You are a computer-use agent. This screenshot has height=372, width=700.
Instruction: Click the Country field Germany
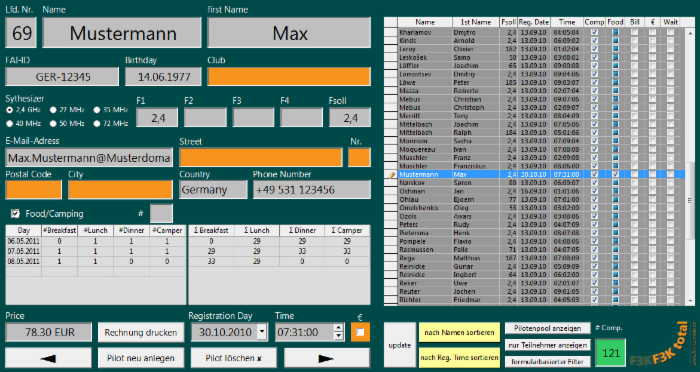pyautogui.click(x=213, y=189)
